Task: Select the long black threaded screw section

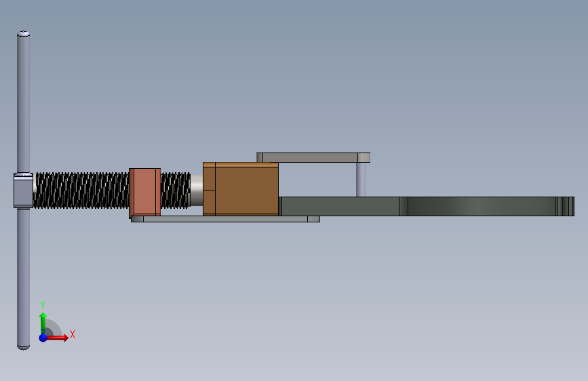Action: [x=81, y=190]
